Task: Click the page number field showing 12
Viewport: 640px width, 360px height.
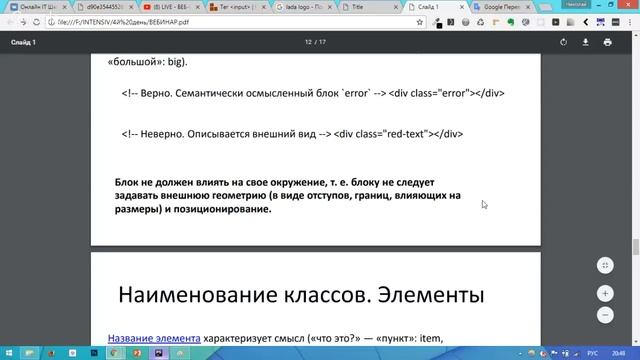Action: 308,42
